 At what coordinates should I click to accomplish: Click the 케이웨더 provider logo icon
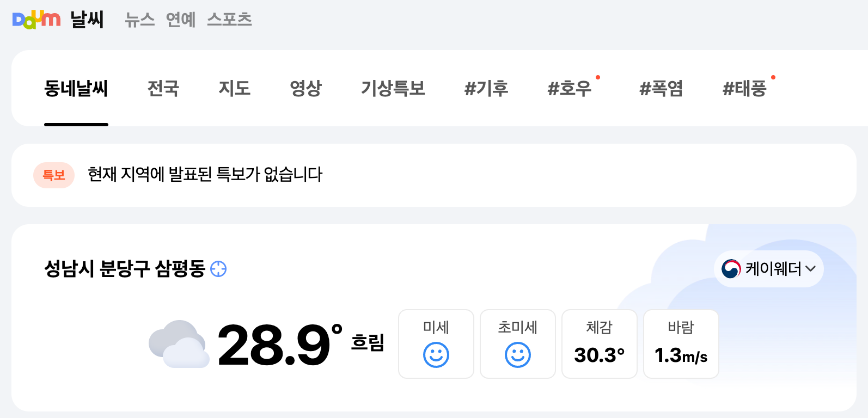pos(731,268)
